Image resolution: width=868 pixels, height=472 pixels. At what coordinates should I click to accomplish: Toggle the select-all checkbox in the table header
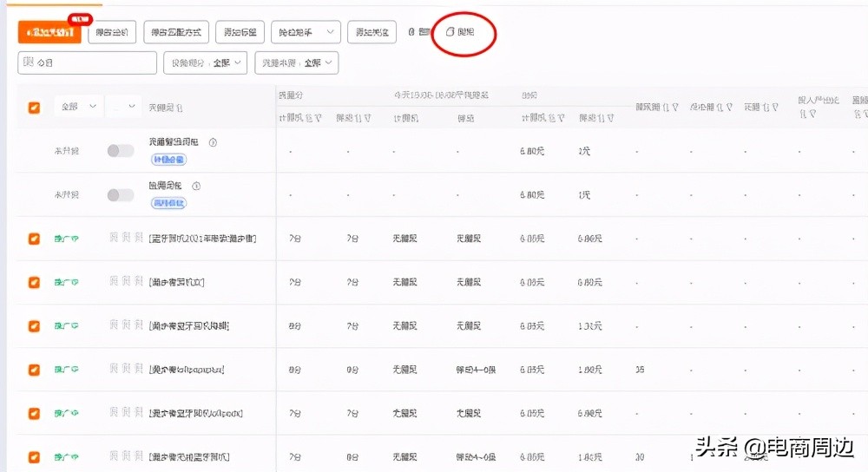click(34, 107)
